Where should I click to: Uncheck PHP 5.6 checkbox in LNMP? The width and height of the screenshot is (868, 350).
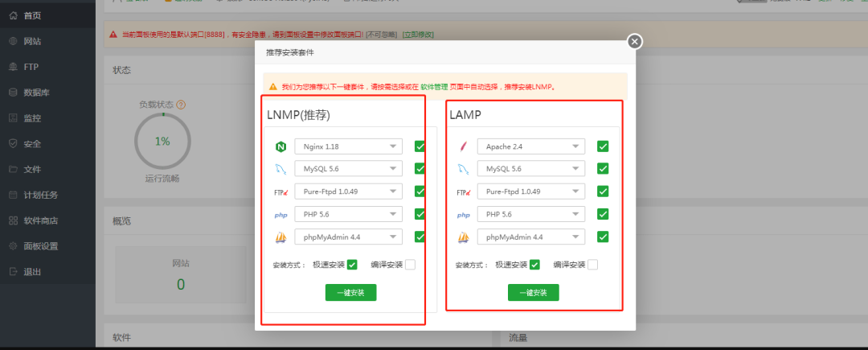click(x=420, y=214)
